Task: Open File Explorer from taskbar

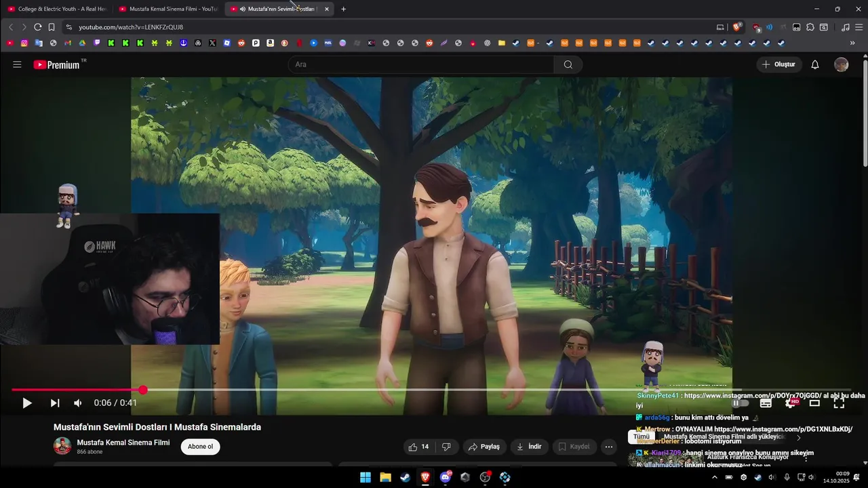Action: 385,477
